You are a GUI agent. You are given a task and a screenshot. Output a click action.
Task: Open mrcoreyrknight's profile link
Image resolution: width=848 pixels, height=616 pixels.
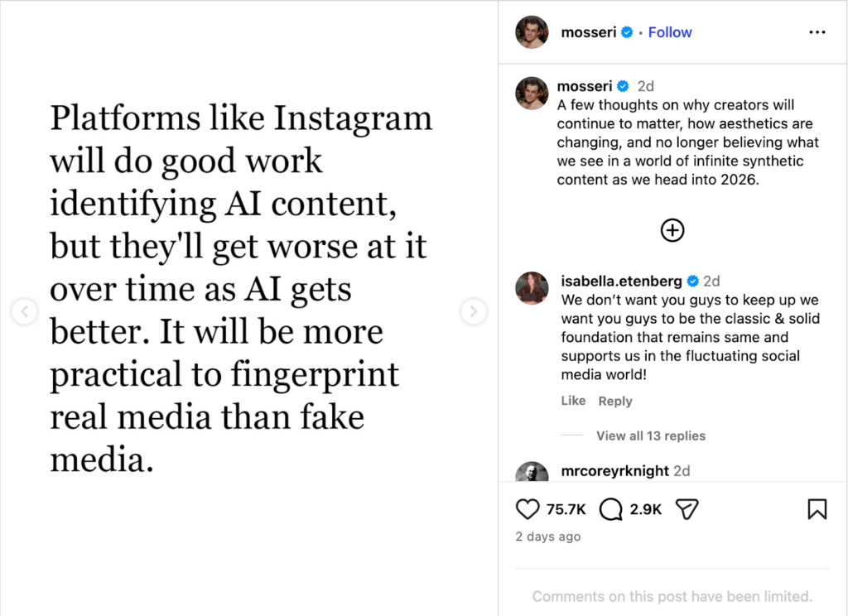point(614,471)
